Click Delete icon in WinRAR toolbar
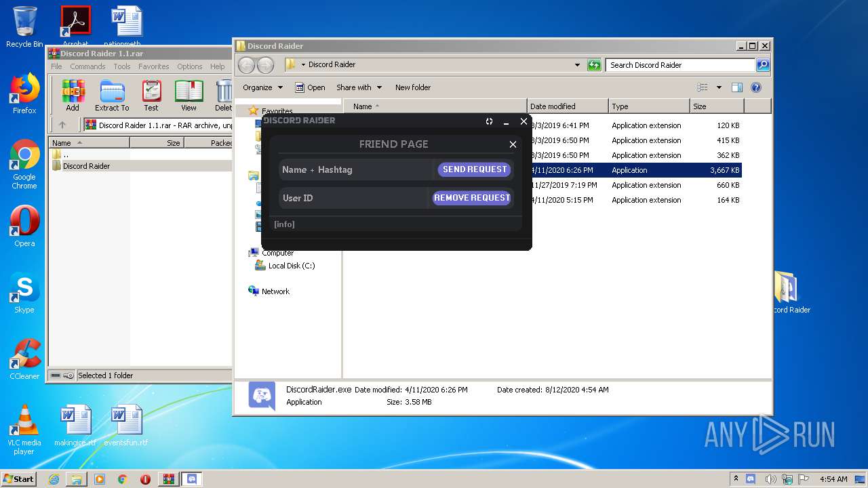The image size is (868, 488). pyautogui.click(x=223, y=96)
